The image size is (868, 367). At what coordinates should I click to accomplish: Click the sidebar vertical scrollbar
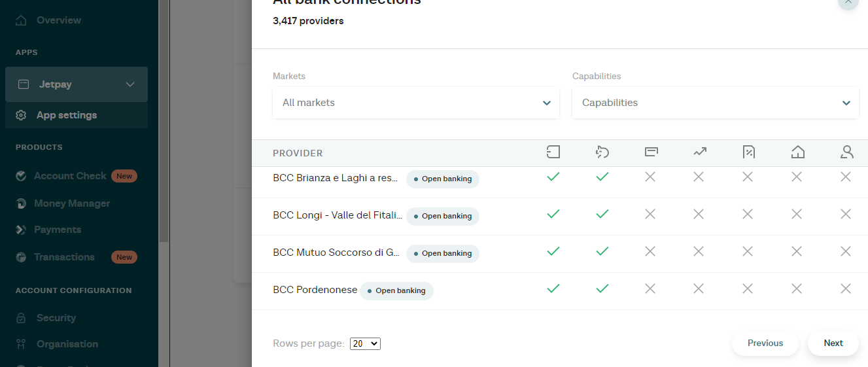(164, 131)
